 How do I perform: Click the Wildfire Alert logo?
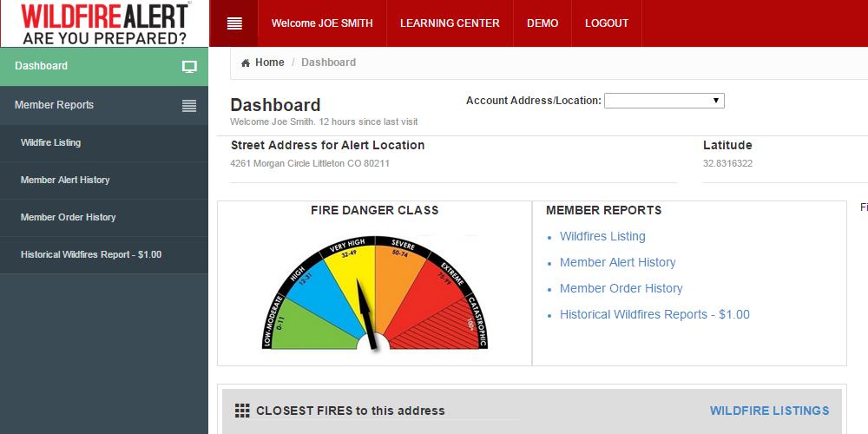[x=104, y=23]
